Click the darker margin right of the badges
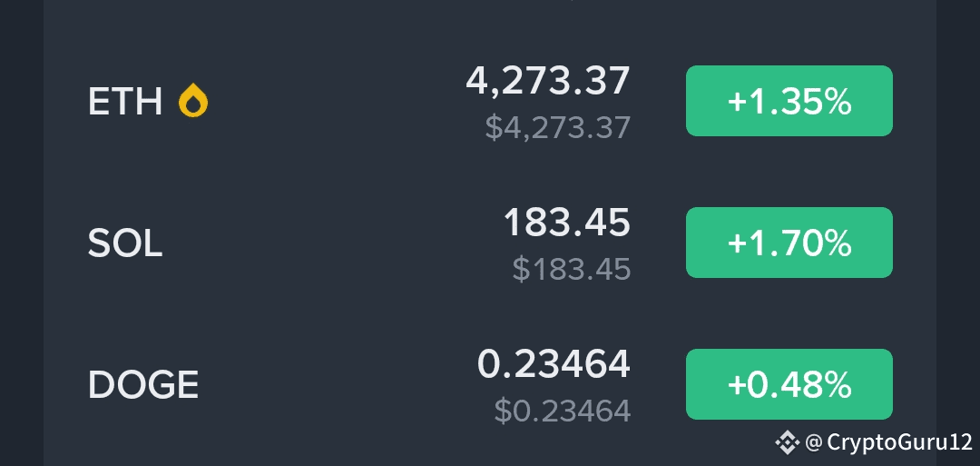This screenshot has width=980, height=466. click(958, 213)
